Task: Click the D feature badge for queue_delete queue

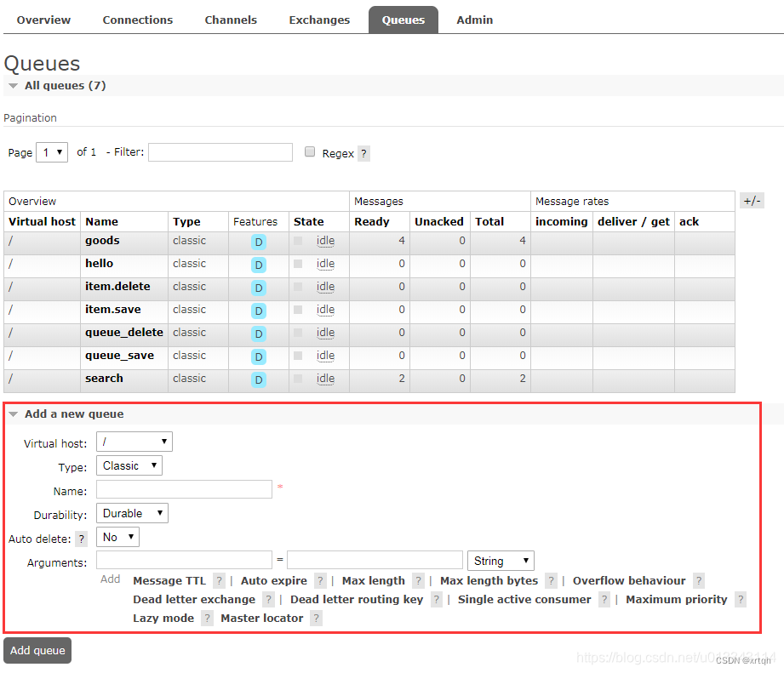Action: (259, 334)
